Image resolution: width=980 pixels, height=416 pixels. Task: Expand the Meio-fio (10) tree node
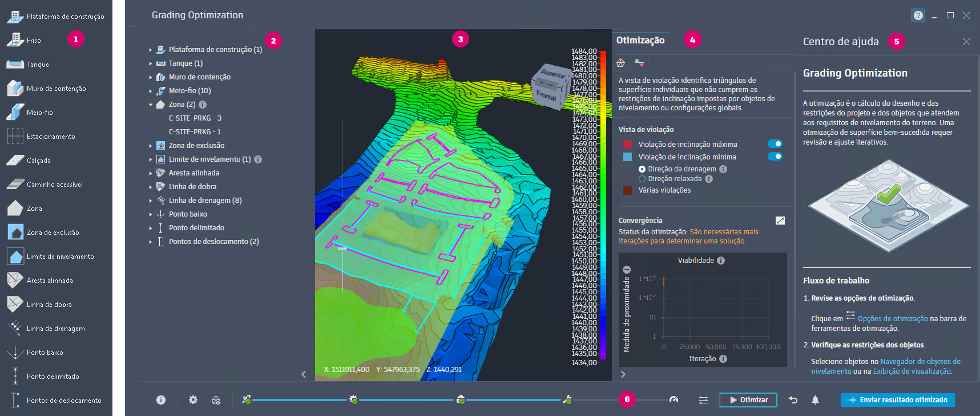pos(151,91)
